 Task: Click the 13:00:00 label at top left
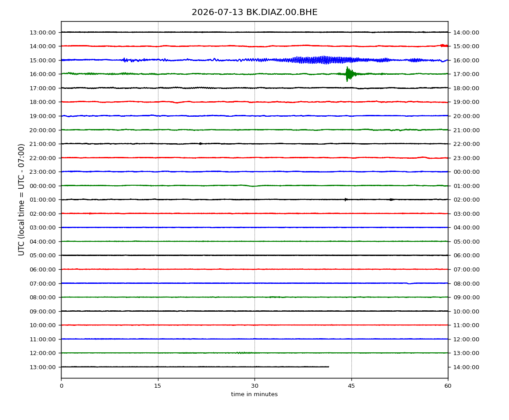42,32
